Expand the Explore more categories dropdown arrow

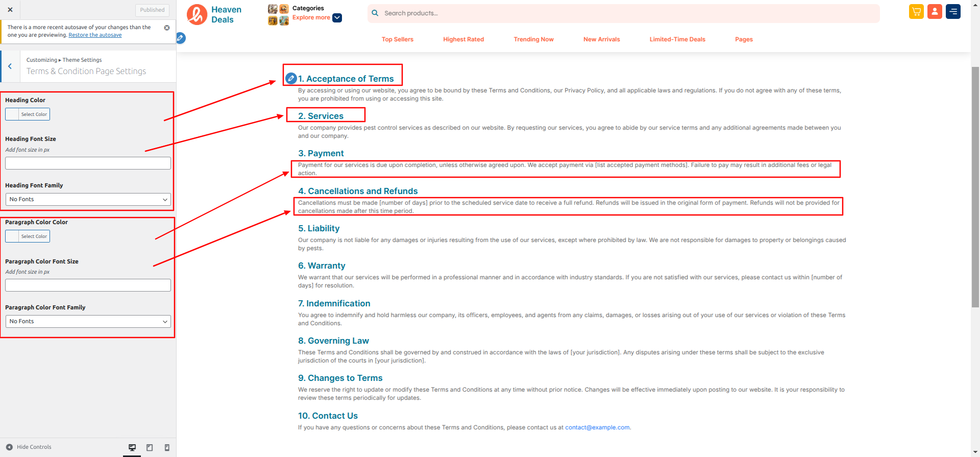click(337, 18)
